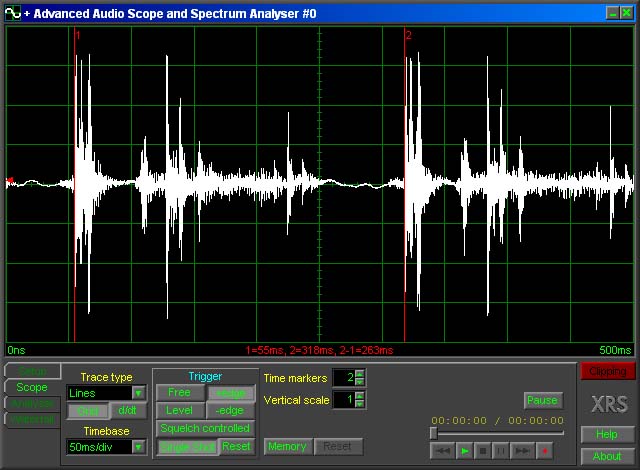Viewport: 640px width, 470px height.
Task: Click the 00:00:00 / 00:00:00 time counter
Action: click(498, 420)
